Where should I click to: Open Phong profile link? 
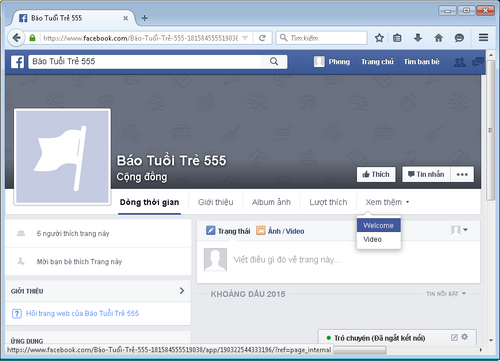[339, 62]
